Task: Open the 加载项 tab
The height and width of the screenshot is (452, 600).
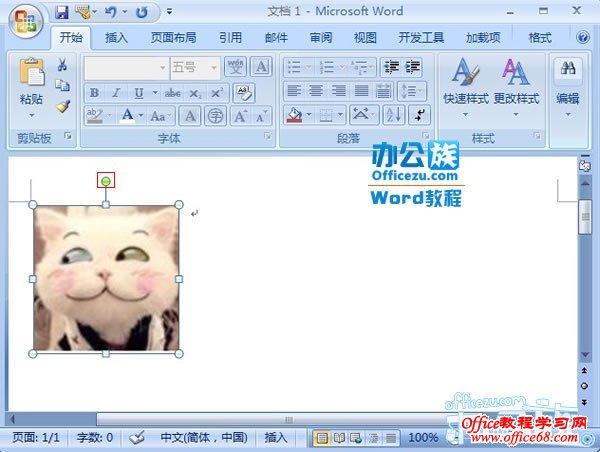Action: (x=483, y=38)
